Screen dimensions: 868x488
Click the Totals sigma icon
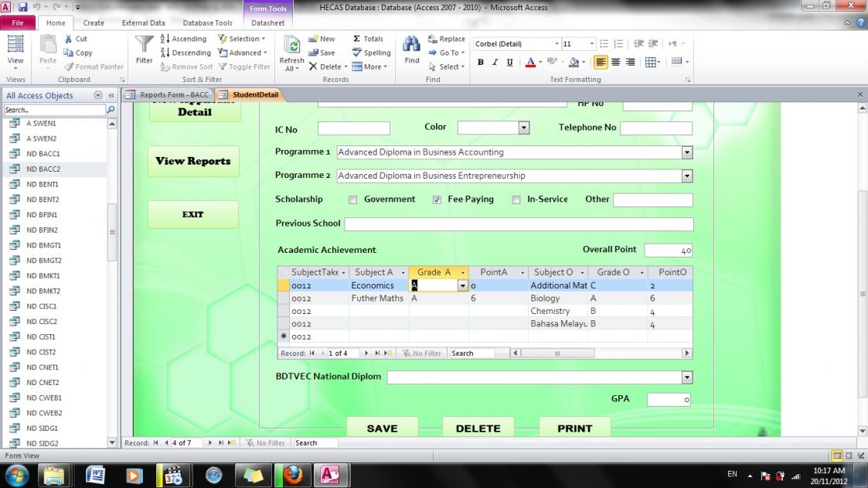point(357,39)
